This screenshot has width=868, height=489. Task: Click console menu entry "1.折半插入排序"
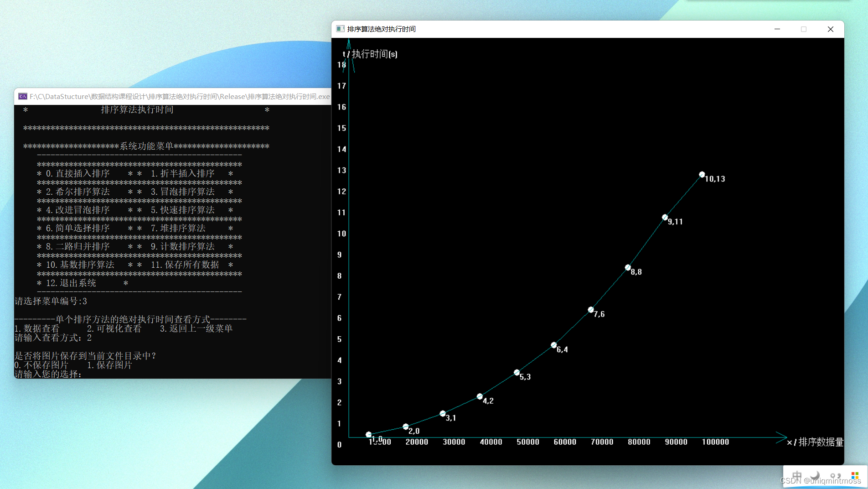183,173
